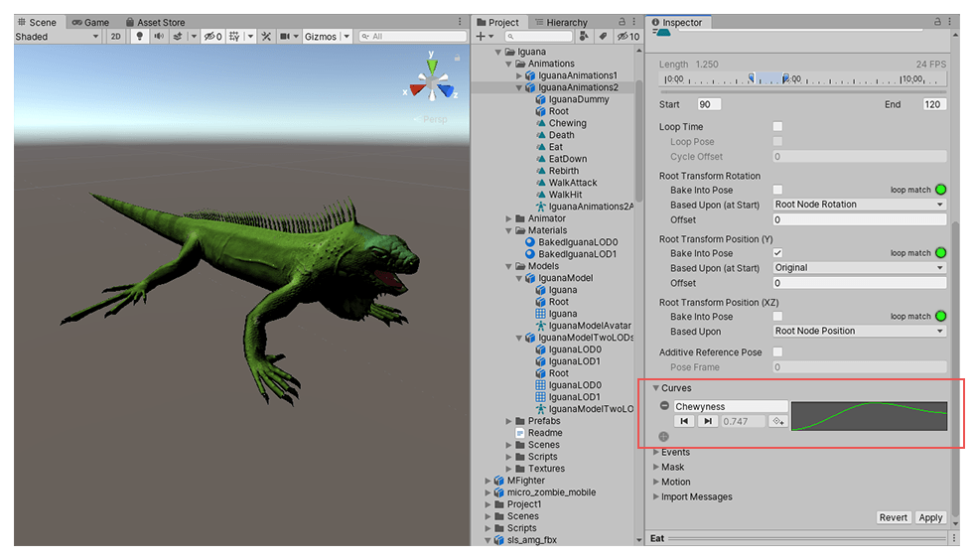Uncheck Bake Into Pose for Position (Y)

(777, 253)
